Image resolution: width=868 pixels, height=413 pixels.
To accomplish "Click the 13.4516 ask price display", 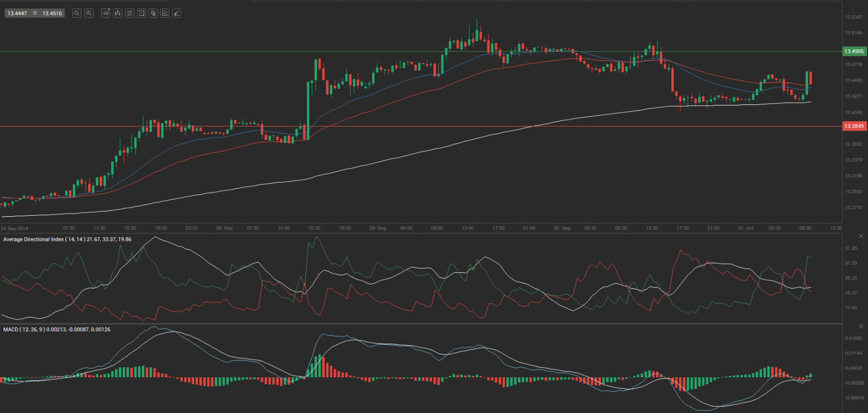I will (x=52, y=13).
